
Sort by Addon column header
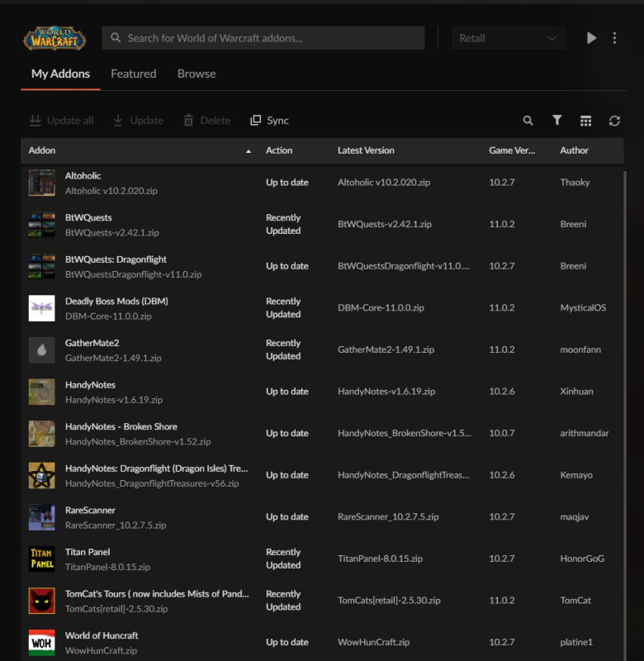[x=140, y=150]
